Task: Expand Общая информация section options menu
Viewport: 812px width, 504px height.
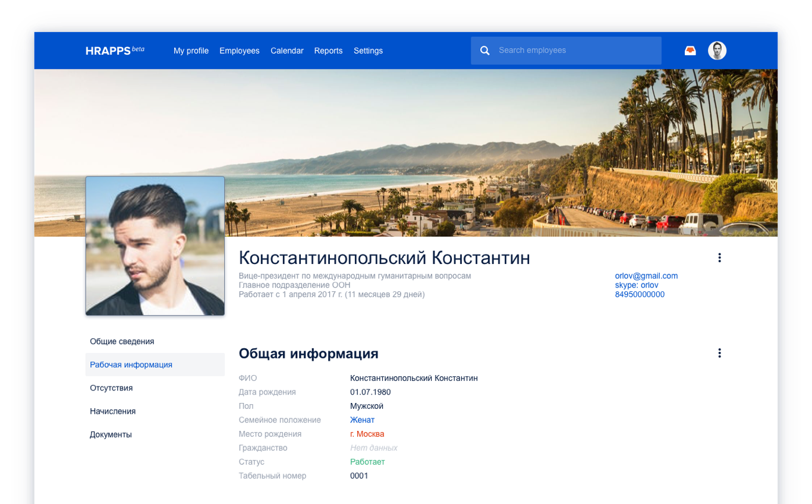Action: click(719, 353)
